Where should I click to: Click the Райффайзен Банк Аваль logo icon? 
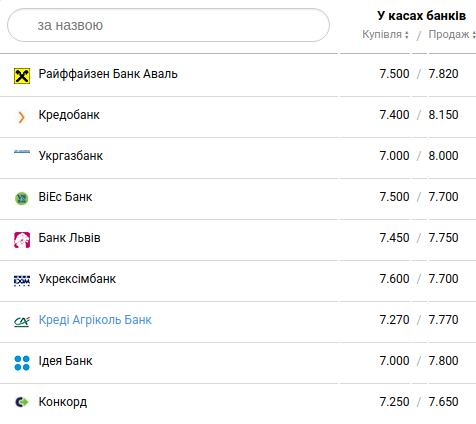tap(22, 76)
